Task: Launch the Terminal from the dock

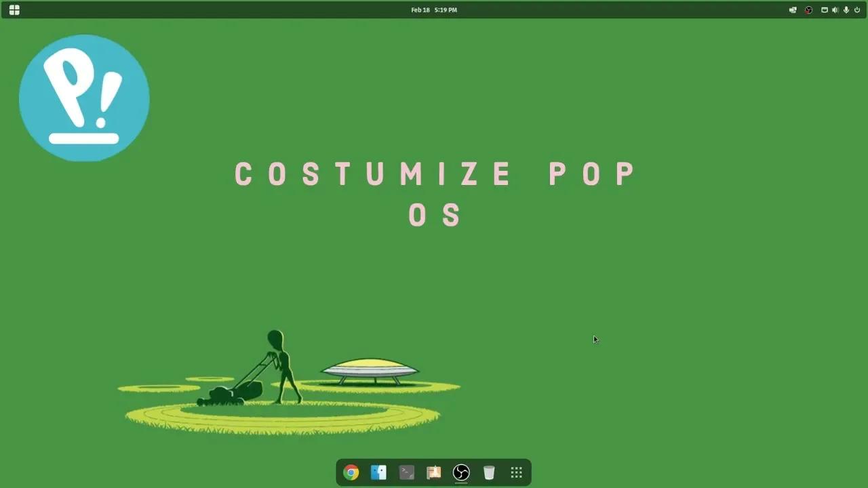Action: [x=406, y=472]
